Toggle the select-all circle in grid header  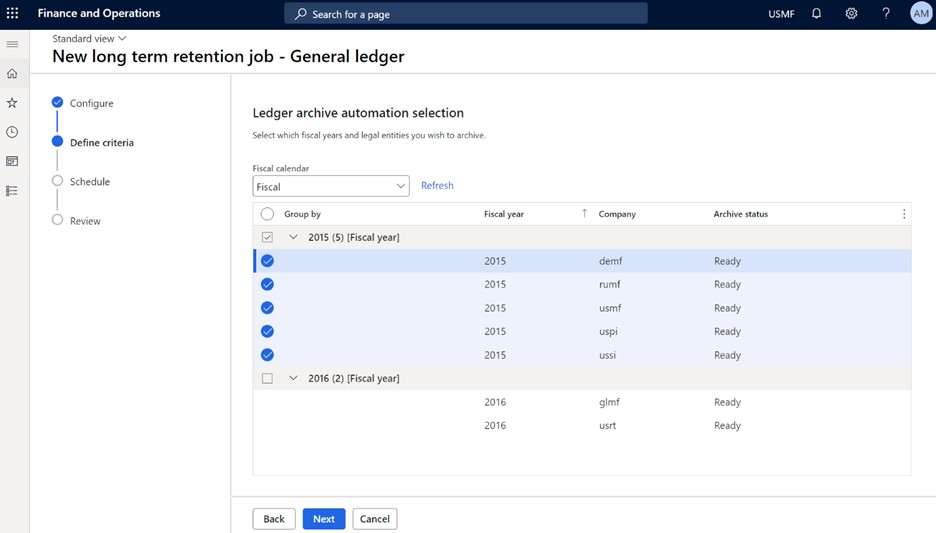[x=267, y=214]
